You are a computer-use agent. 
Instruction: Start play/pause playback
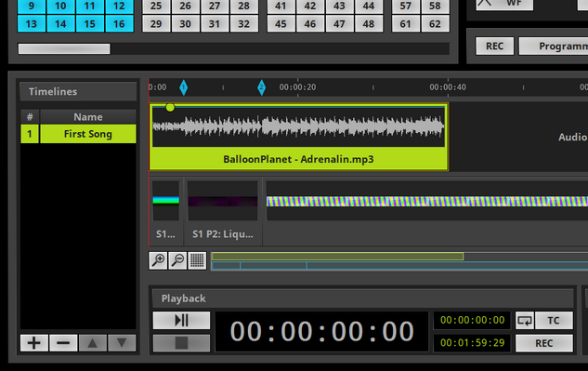click(x=181, y=320)
